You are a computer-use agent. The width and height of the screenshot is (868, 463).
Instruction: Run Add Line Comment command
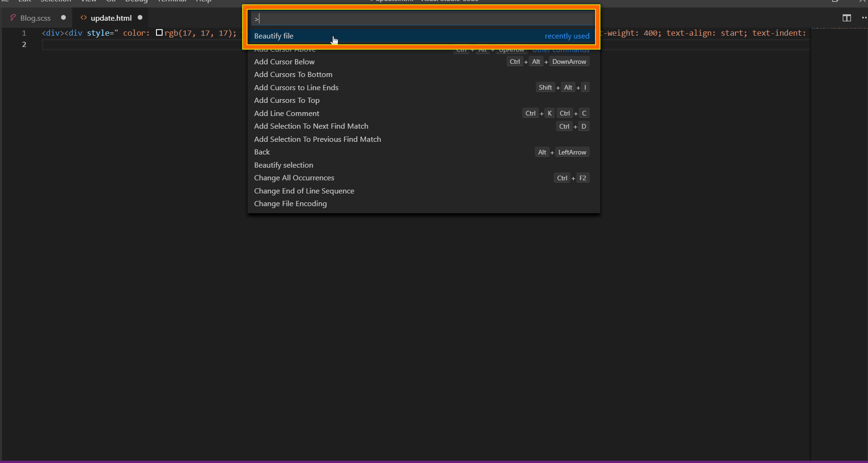[x=423, y=114]
